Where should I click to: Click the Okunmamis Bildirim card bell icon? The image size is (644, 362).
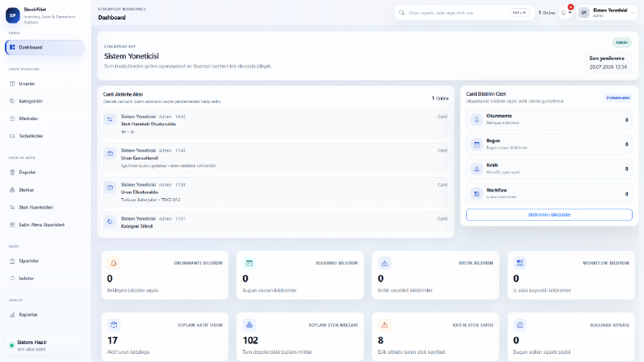click(114, 263)
